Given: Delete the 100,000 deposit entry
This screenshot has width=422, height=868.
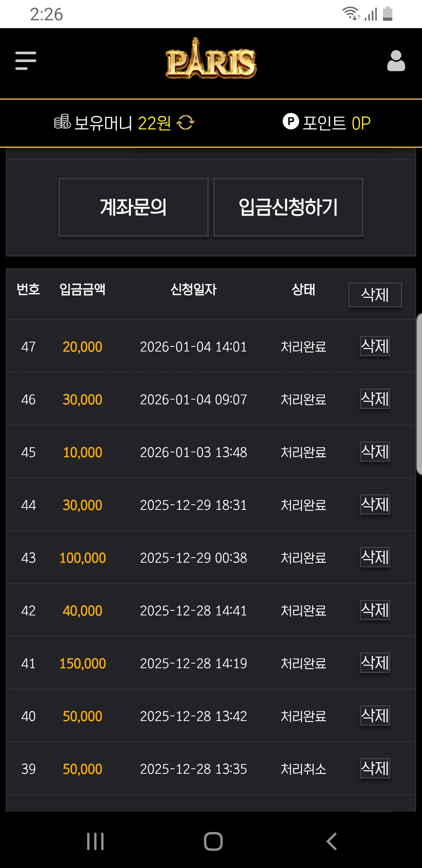Looking at the screenshot, I should click(x=375, y=557).
